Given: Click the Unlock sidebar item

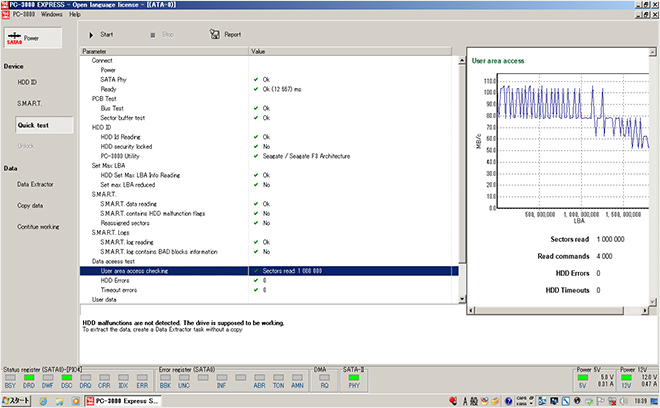Looking at the screenshot, I should point(26,146).
